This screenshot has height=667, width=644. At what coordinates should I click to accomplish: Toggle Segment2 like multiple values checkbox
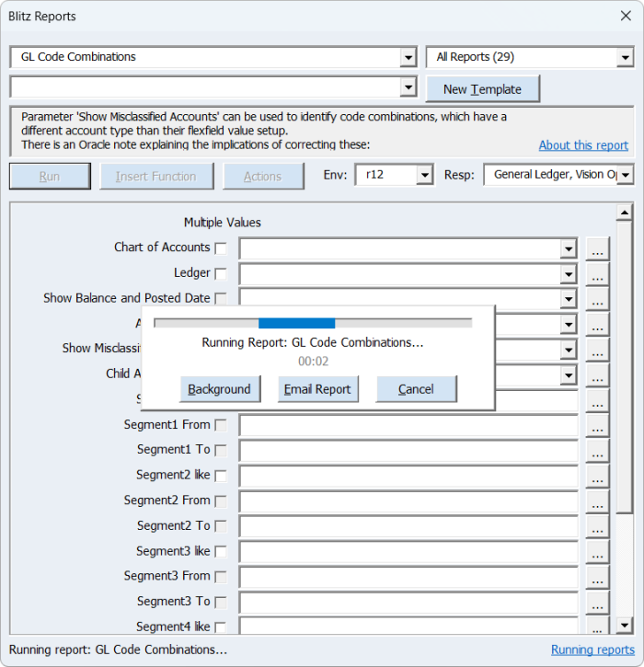coord(221,476)
